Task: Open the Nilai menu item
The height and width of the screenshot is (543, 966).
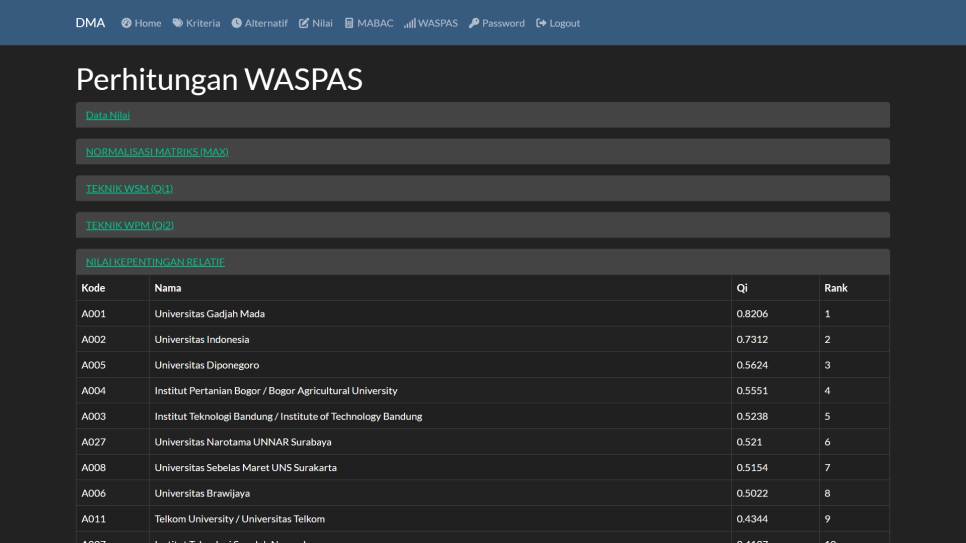Action: 315,23
